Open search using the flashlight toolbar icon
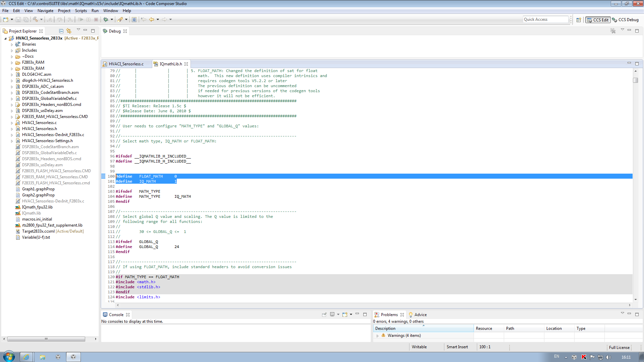 120,19
